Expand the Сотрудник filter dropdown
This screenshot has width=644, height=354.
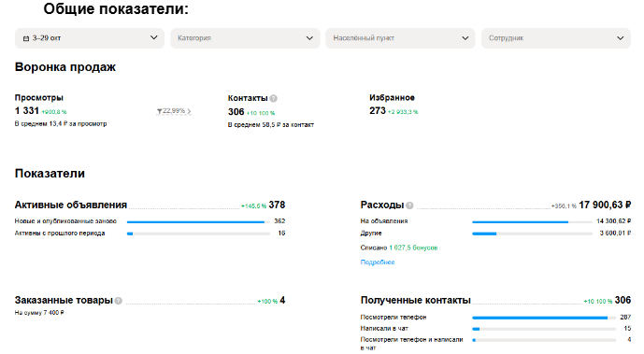[556, 38]
